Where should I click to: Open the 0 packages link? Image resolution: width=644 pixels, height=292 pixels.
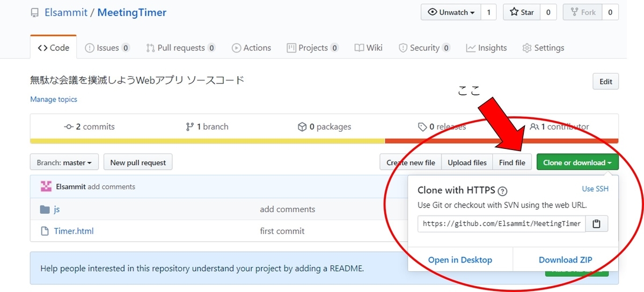[324, 127]
